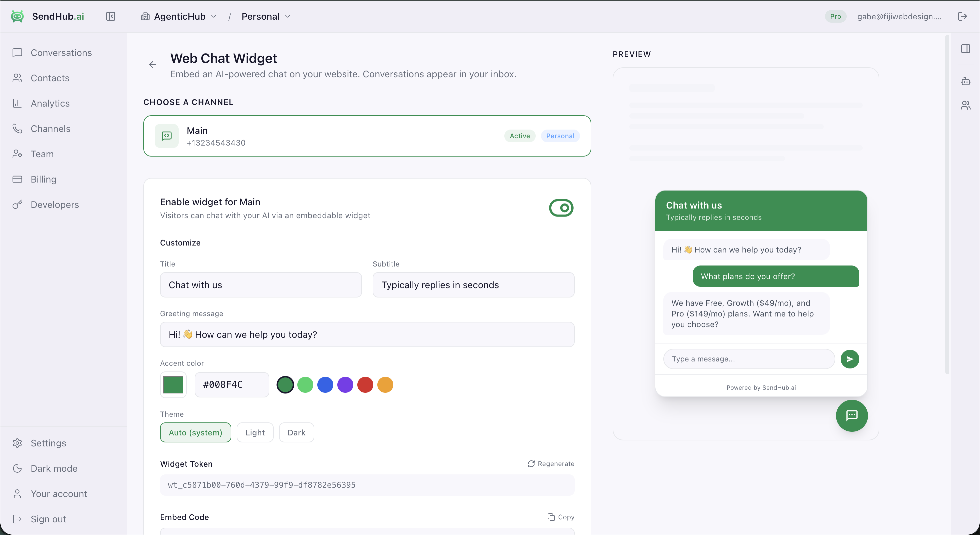
Task: Click the send arrow in the chat preview
Action: pyautogui.click(x=850, y=359)
